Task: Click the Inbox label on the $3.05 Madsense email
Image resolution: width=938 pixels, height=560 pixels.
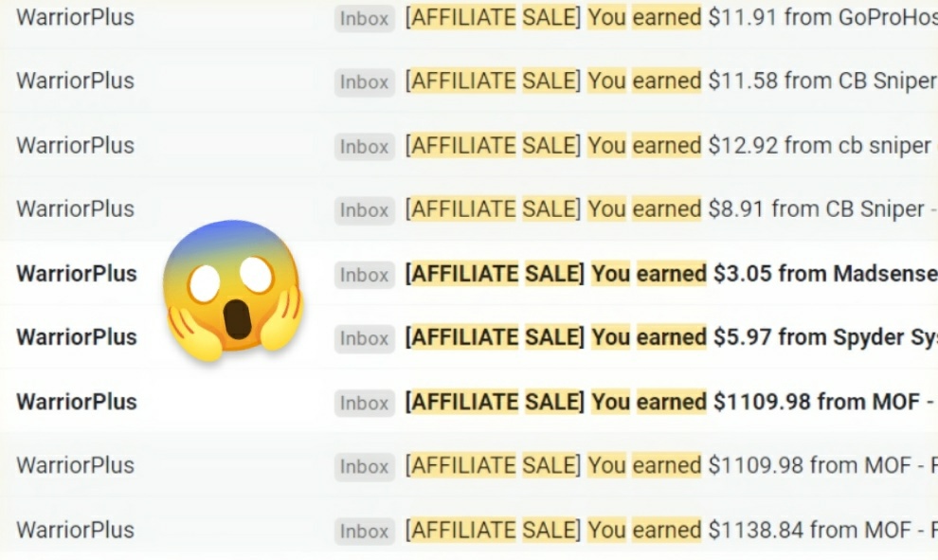Action: coord(365,275)
